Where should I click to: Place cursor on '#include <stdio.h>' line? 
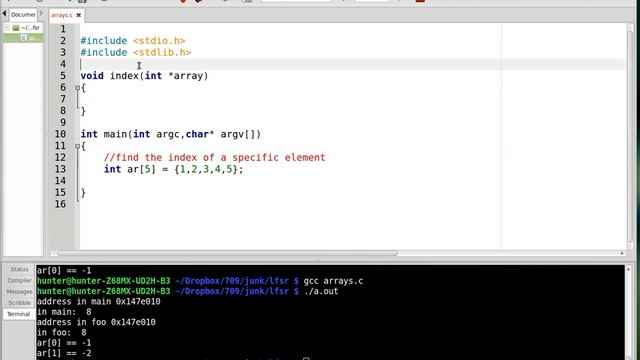pyautogui.click(x=133, y=41)
